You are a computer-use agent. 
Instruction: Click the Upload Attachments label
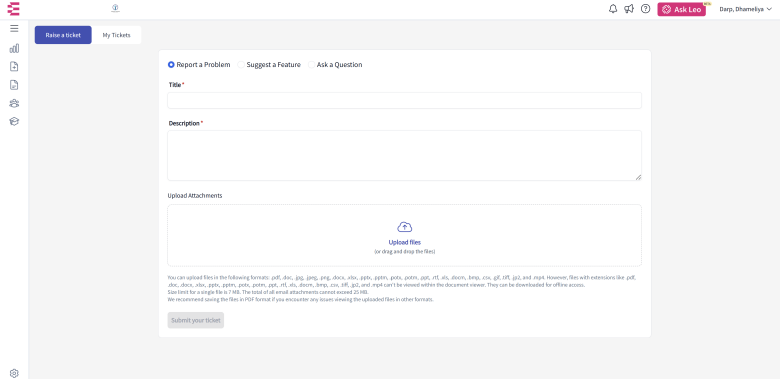195,195
